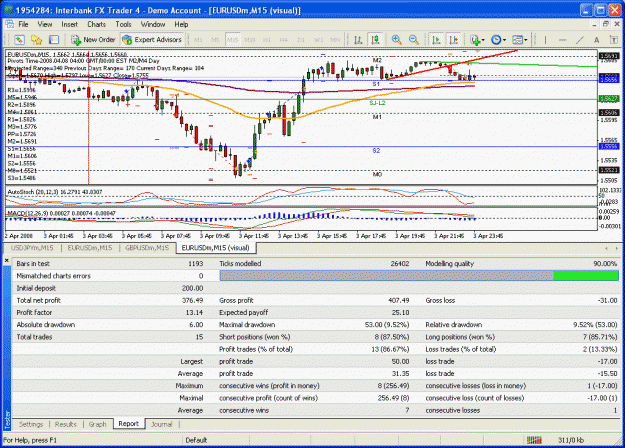Switch to USDJPYm,M15 chart tab

(x=32, y=248)
